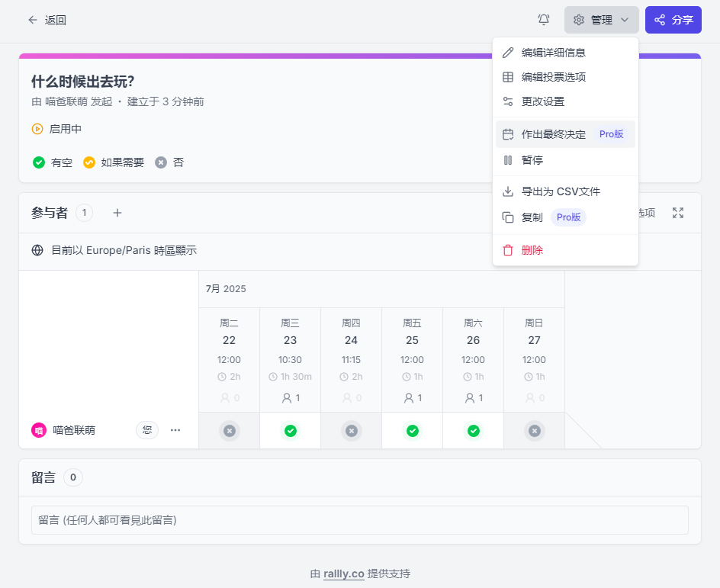
Task: Select 暂停 in the manage menu
Action: pos(565,160)
